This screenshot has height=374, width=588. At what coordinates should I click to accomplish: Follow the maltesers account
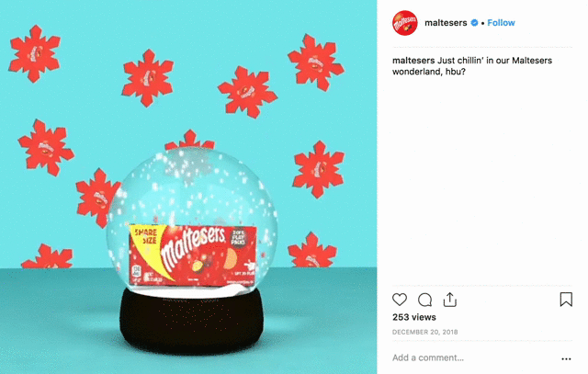(501, 23)
